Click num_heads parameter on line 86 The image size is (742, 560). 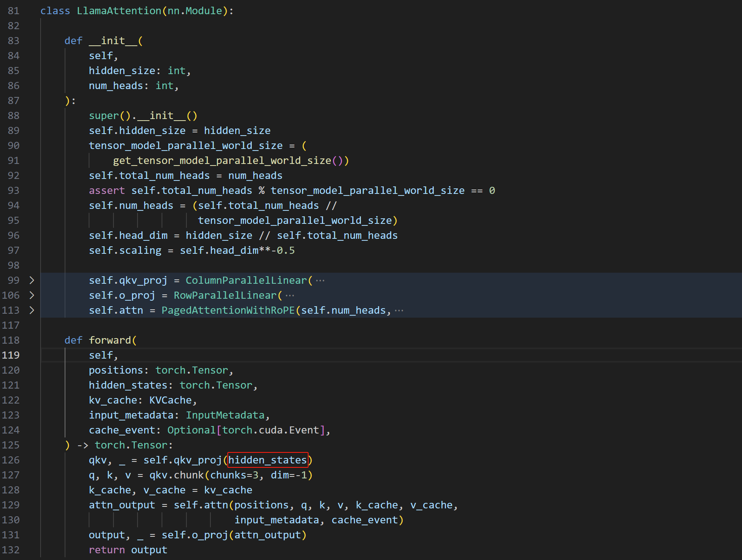(116, 86)
